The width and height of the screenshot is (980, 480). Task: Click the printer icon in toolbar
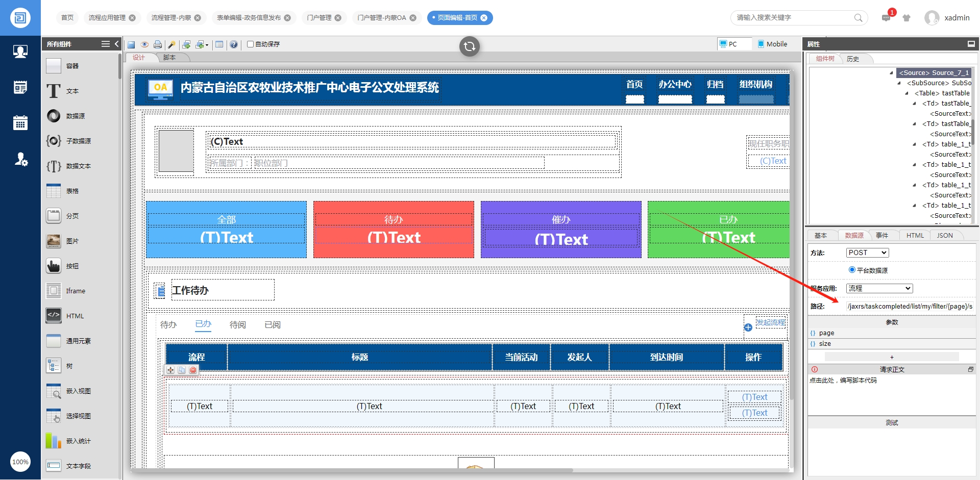(158, 45)
